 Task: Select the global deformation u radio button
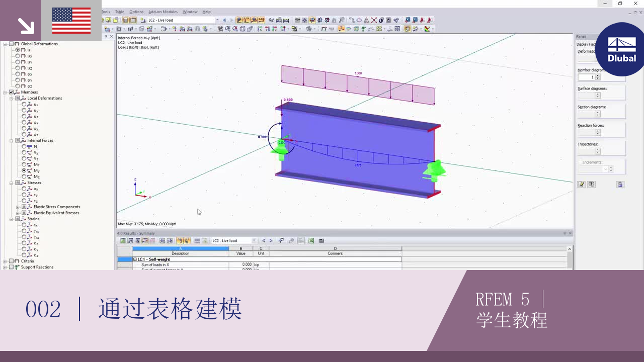[x=18, y=50]
